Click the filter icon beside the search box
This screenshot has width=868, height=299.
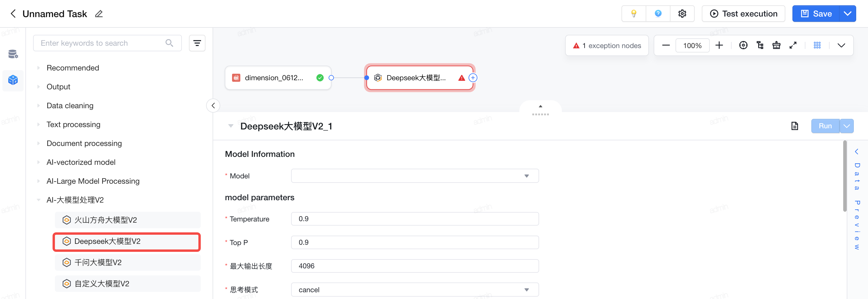pyautogui.click(x=197, y=43)
